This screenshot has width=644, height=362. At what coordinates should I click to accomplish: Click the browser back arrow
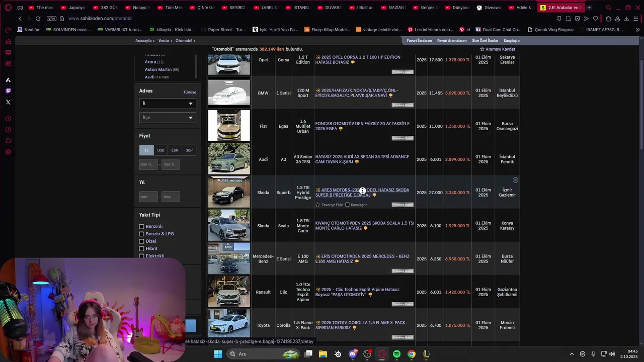tap(20, 19)
